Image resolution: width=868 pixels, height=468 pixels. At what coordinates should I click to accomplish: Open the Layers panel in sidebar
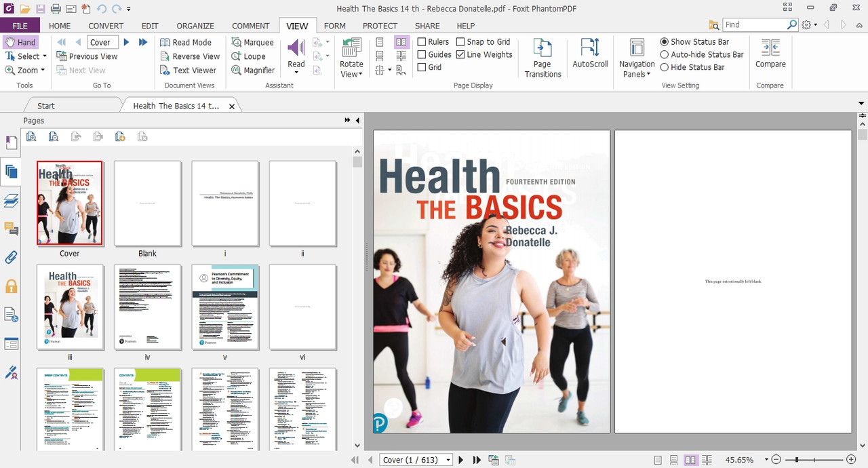(x=11, y=200)
